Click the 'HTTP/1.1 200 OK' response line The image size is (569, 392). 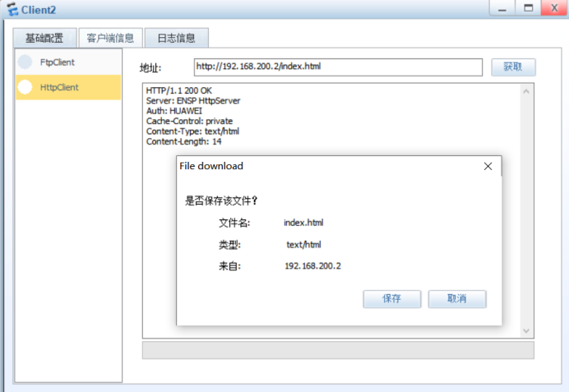(x=179, y=90)
